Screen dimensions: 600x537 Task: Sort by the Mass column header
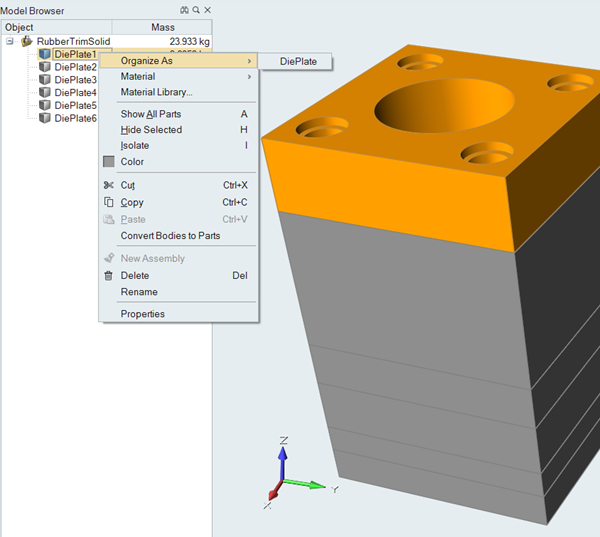tap(162, 27)
